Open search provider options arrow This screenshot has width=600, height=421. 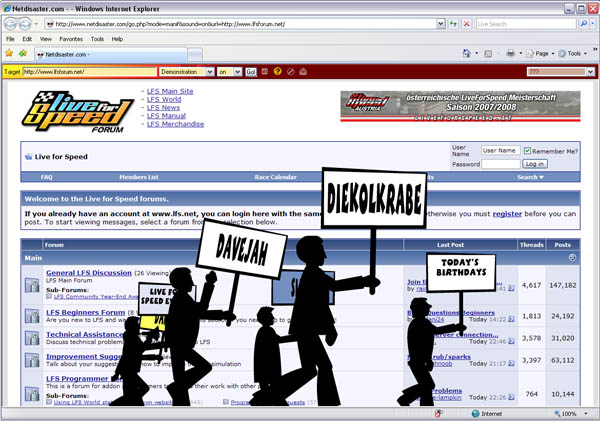pos(593,24)
